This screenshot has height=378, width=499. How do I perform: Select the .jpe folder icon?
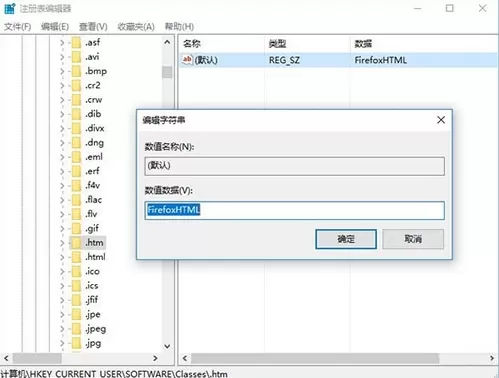click(x=76, y=314)
